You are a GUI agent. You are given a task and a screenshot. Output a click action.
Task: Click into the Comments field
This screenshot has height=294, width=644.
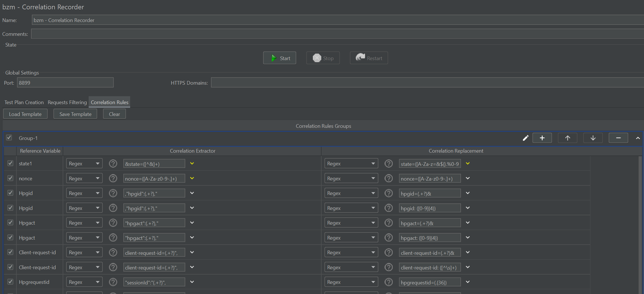click(x=337, y=34)
